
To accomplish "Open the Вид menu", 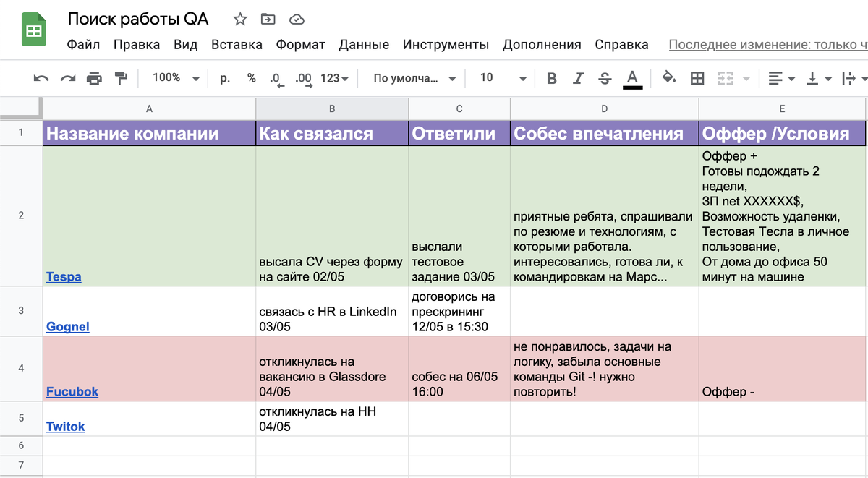I will coord(185,45).
